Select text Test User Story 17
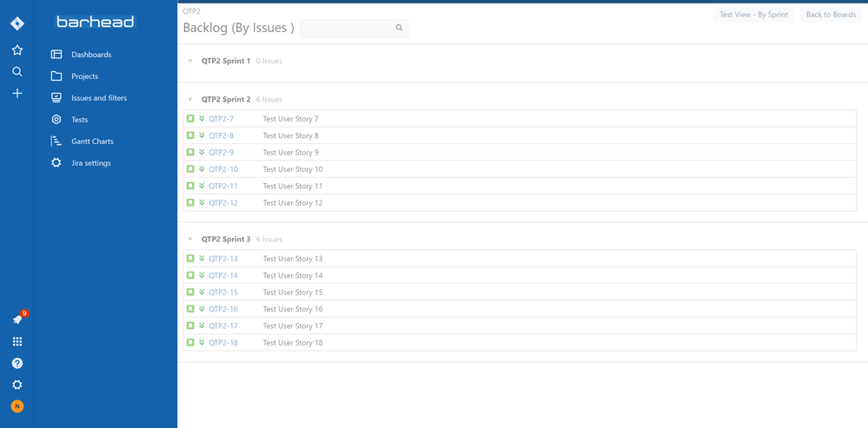This screenshot has width=868, height=428. click(x=293, y=326)
